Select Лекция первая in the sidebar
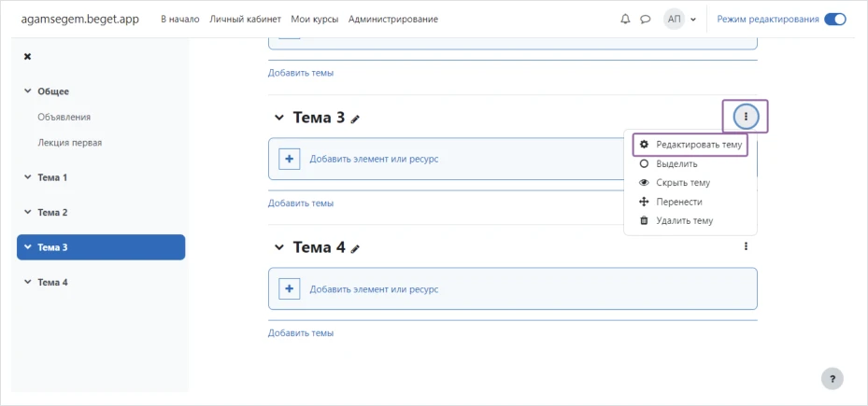868x406 pixels. 69,143
